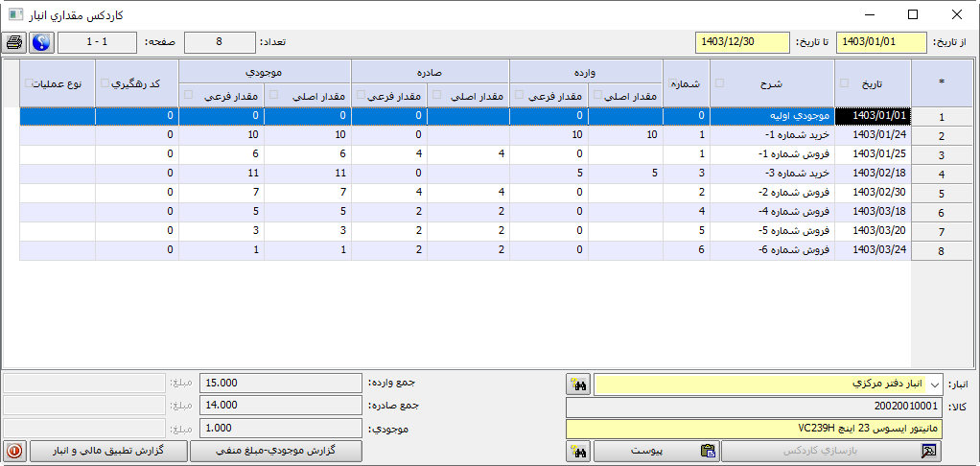The image size is (980, 466).
Task: Click the گزارش تطبیق مالی و انبار button
Action: [x=108, y=451]
